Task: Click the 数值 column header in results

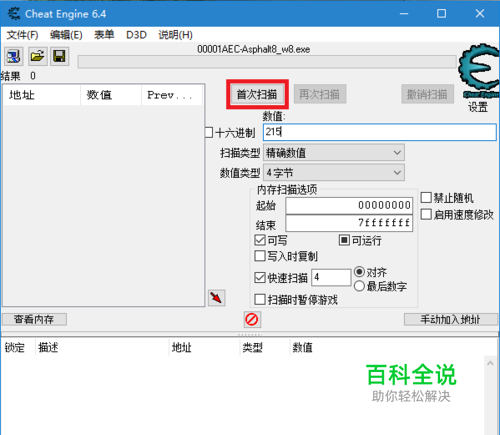Action: [x=111, y=95]
